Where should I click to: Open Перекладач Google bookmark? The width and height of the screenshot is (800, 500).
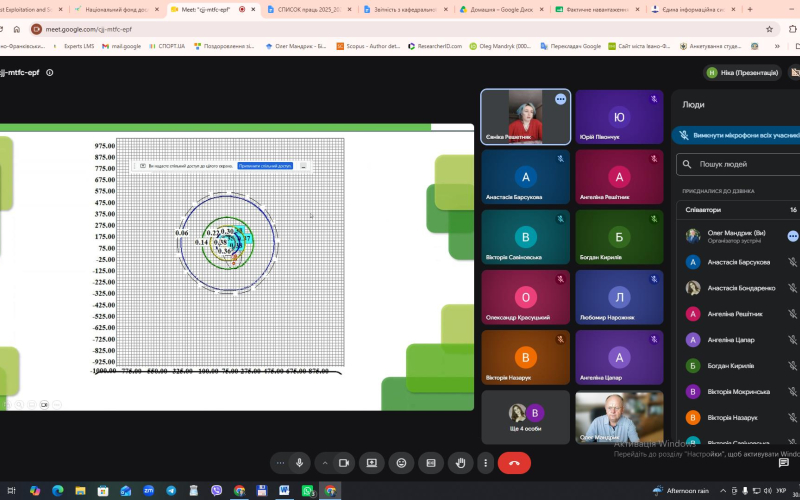click(x=570, y=46)
